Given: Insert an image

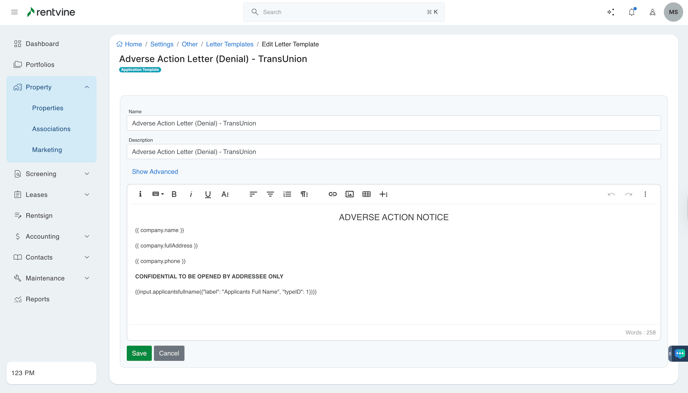Looking at the screenshot, I should click(350, 194).
